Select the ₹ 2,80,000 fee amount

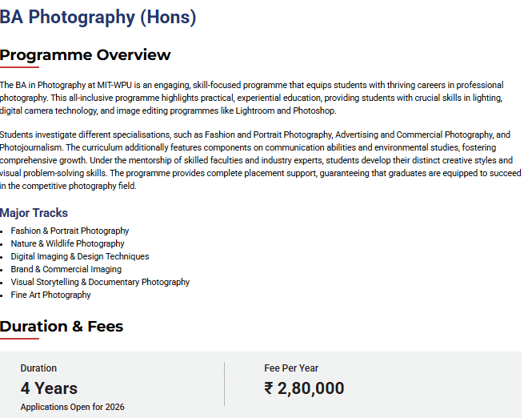pyautogui.click(x=304, y=388)
